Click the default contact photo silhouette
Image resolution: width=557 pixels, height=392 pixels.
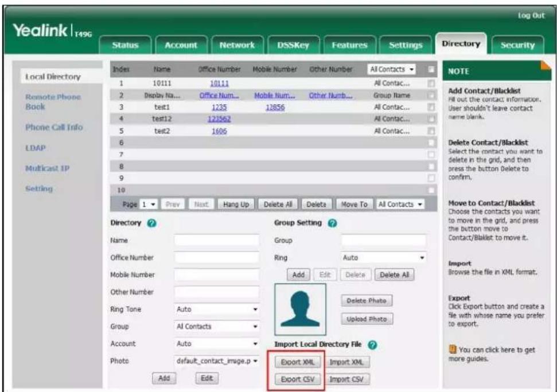(x=300, y=309)
